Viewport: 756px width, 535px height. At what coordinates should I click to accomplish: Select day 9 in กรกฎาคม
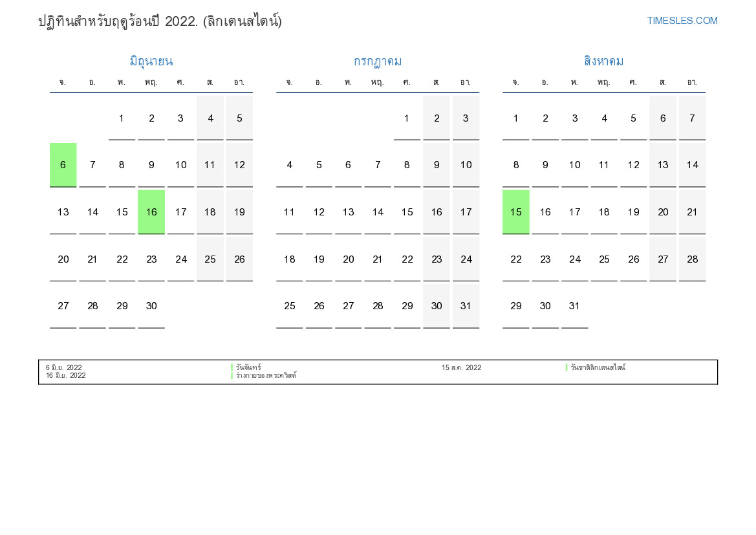click(437, 165)
